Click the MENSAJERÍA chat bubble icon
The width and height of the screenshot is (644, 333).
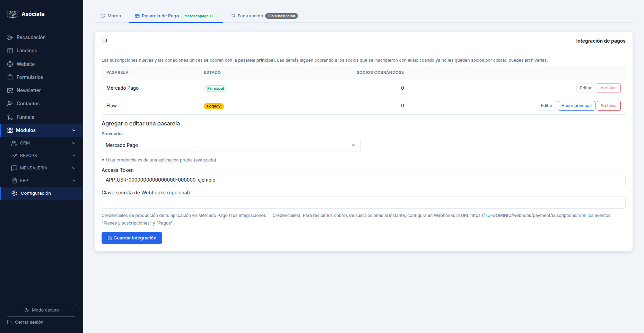click(x=14, y=168)
